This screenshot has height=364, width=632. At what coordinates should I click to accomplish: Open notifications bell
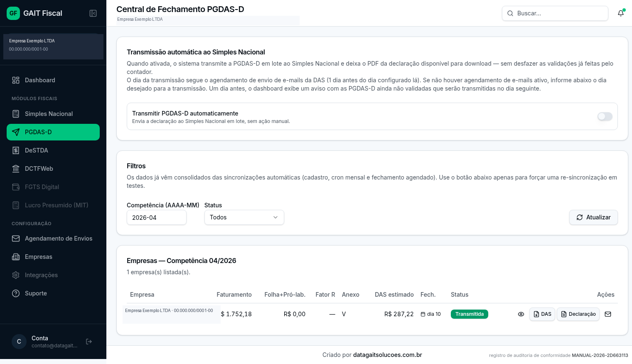point(621,13)
